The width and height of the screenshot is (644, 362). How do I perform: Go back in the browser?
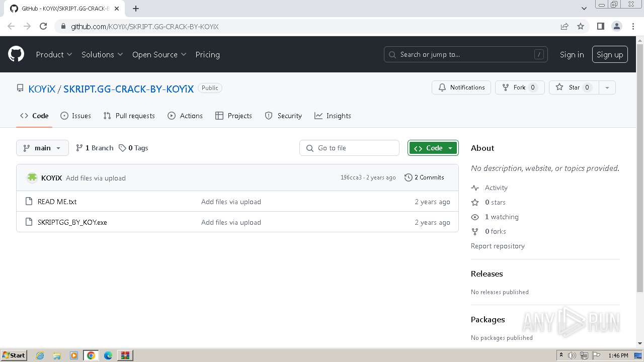tap(11, 26)
